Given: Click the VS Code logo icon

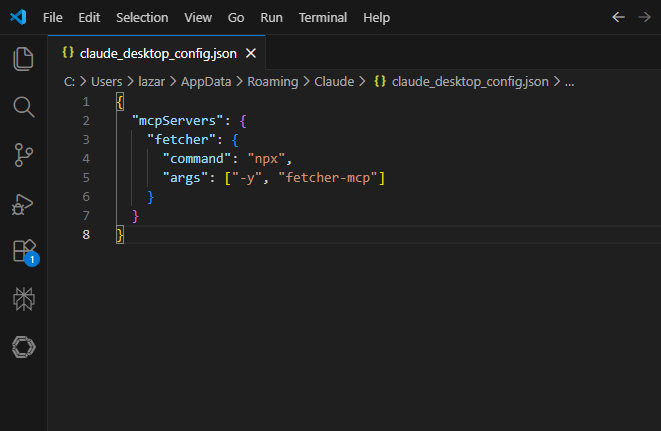Looking at the screenshot, I should [18, 17].
